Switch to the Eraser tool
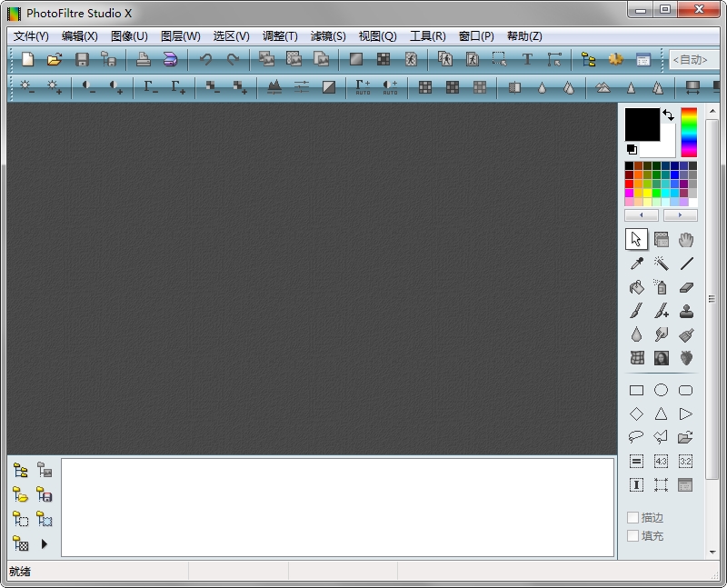The height and width of the screenshot is (588, 727). [x=686, y=286]
